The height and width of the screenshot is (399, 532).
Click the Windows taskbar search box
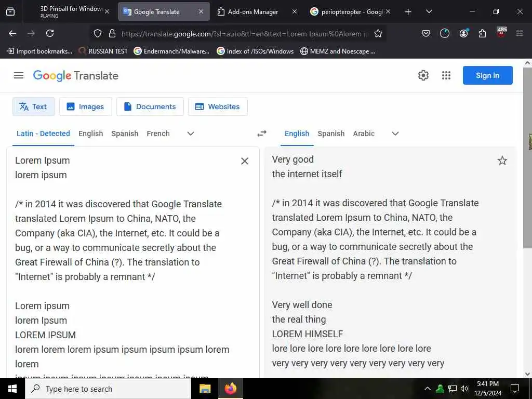pos(108,389)
